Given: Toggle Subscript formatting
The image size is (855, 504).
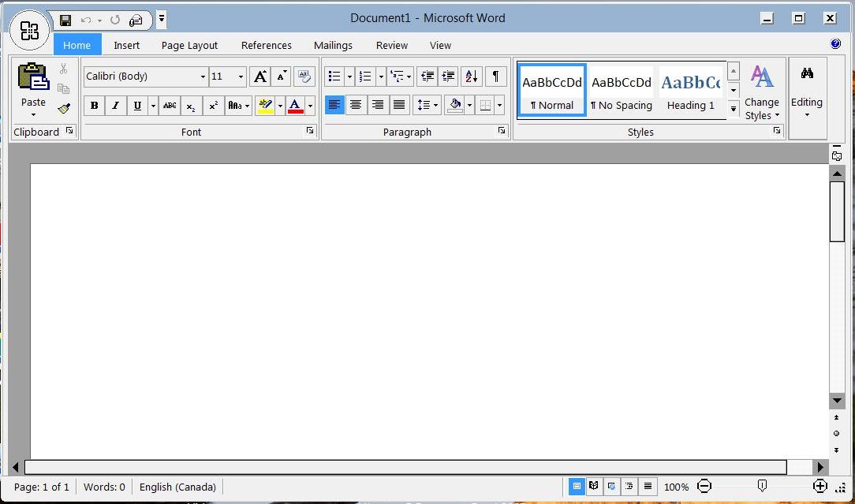Looking at the screenshot, I should coord(191,105).
